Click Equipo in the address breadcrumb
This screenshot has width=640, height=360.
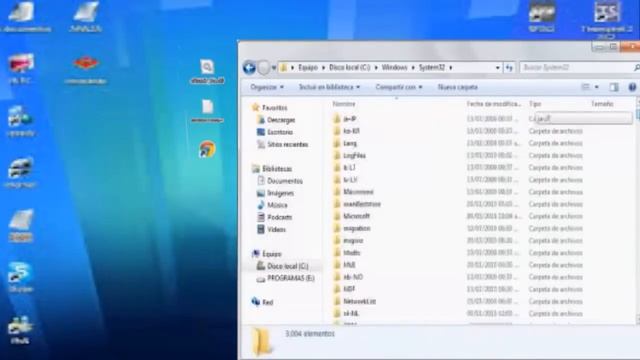308,67
